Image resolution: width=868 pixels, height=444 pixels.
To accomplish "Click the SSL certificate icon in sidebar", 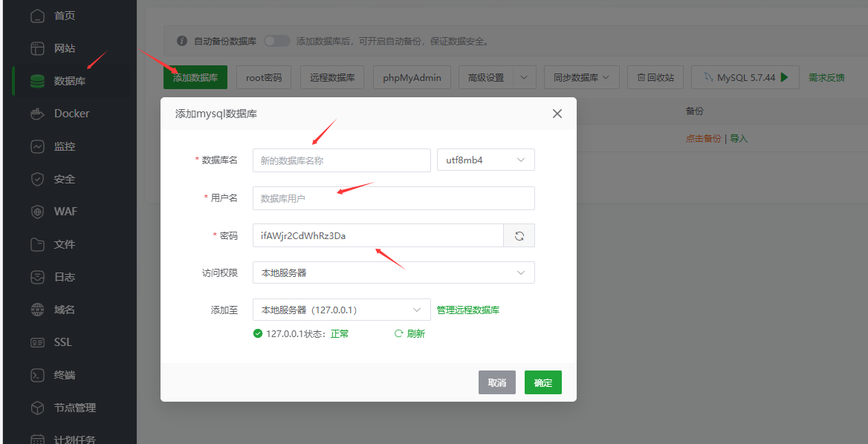I will pos(37,342).
